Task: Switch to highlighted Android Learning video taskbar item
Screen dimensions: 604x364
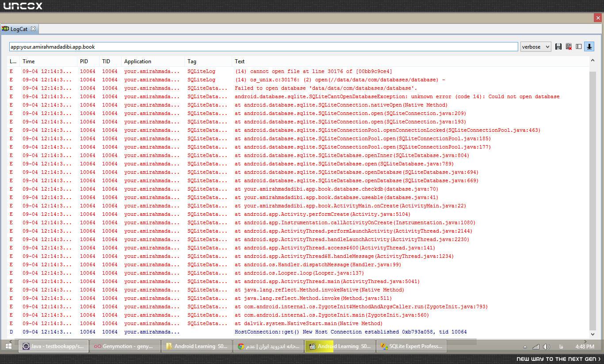Action: point(340,346)
